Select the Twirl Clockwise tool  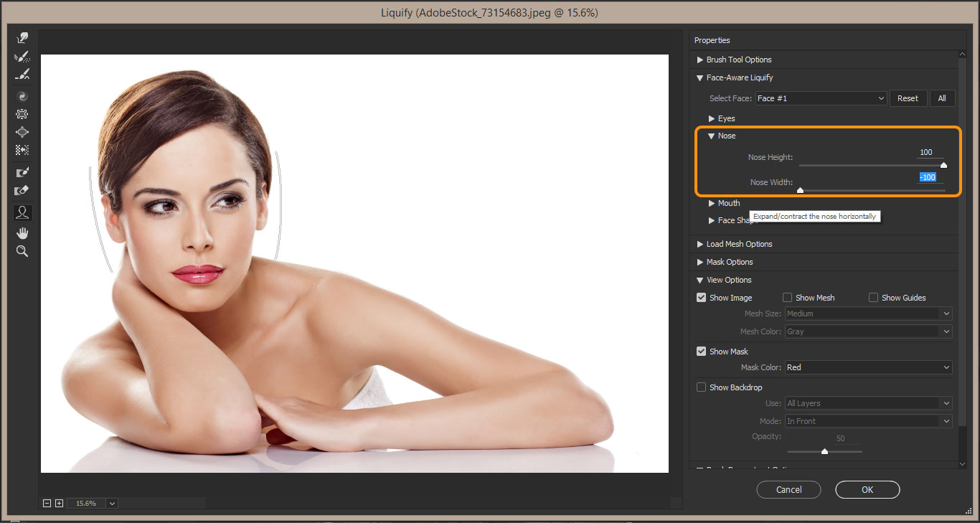(22, 95)
